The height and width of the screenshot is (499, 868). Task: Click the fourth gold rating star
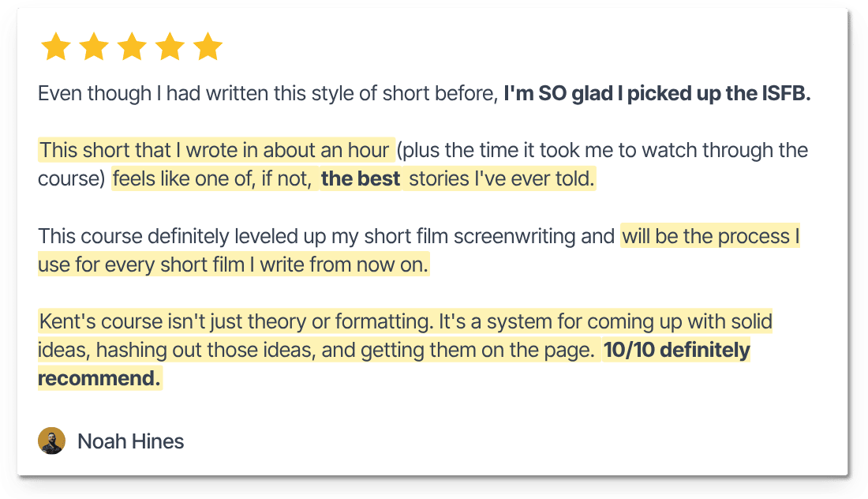(170, 47)
